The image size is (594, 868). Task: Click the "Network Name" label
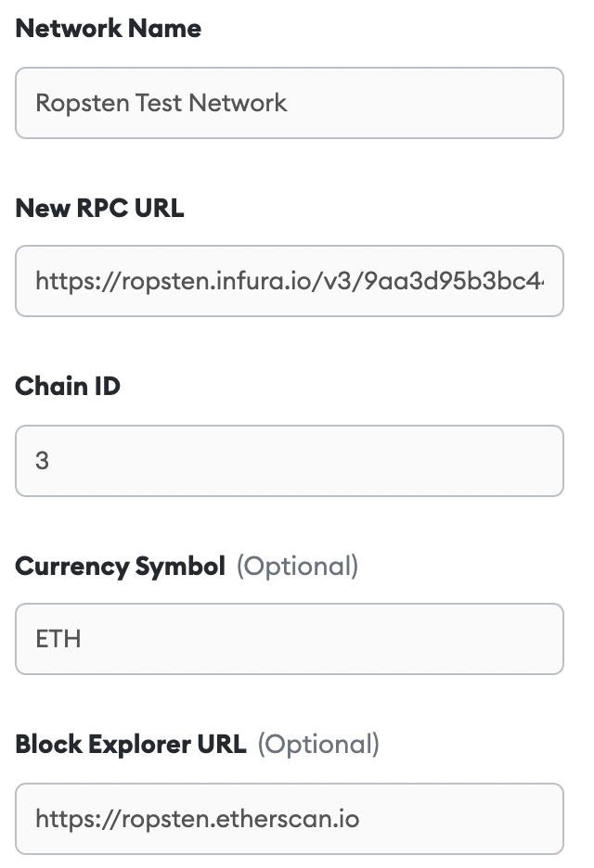coord(109,29)
